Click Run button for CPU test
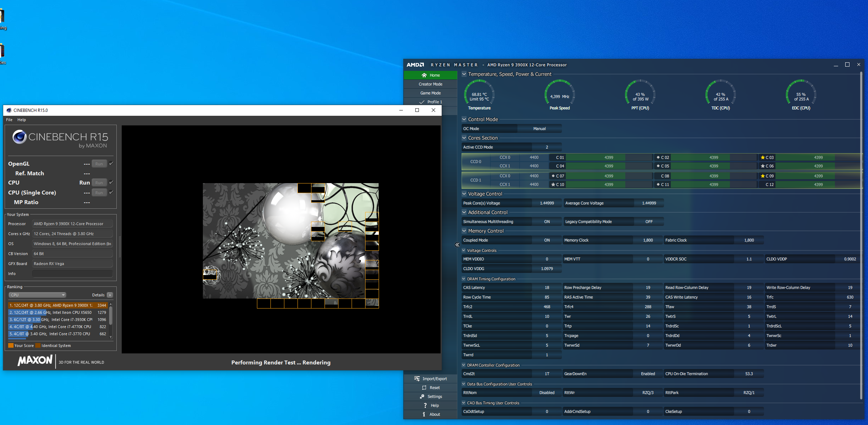This screenshot has height=425, width=868. coord(99,183)
